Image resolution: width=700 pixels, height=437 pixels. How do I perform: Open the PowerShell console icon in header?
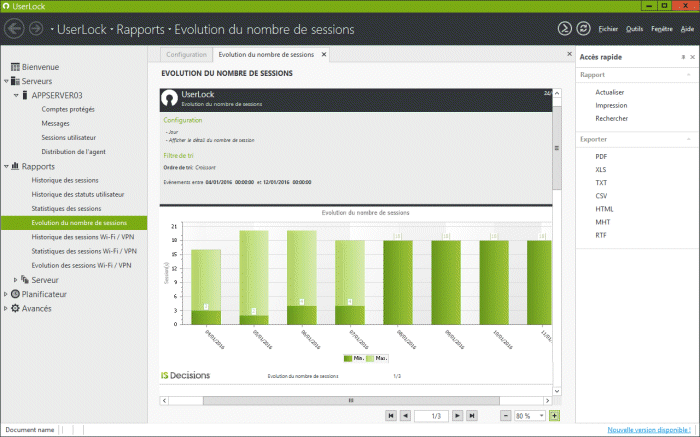pos(564,29)
